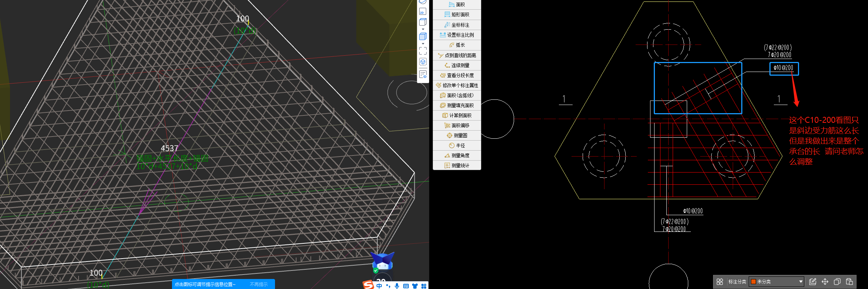Select 点到直线的距离 measurement
Viewport: 868px width, 289px height.
click(x=457, y=55)
